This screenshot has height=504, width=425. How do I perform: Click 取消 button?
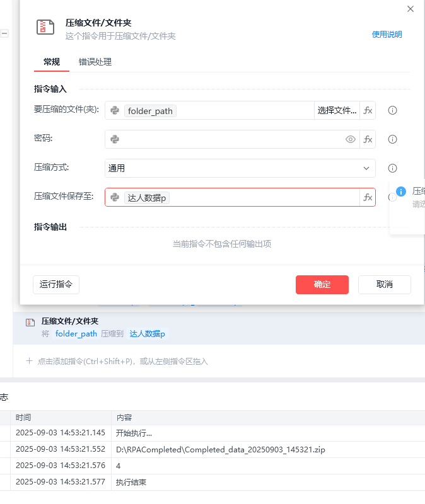385,285
